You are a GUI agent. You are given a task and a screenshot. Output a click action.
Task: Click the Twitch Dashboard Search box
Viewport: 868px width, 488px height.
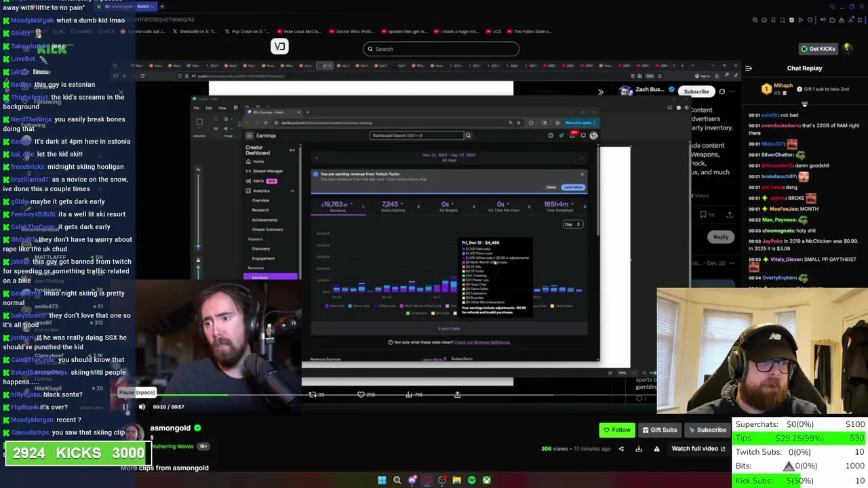[416, 136]
